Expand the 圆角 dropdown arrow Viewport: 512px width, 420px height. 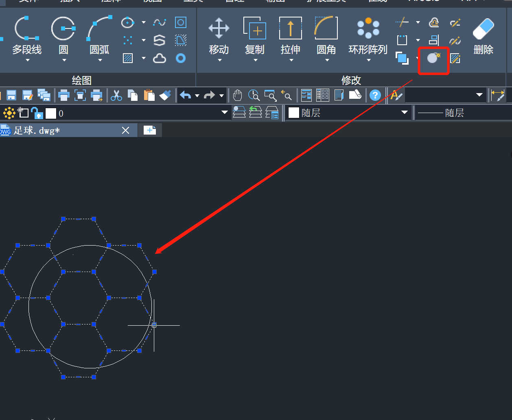point(327,60)
